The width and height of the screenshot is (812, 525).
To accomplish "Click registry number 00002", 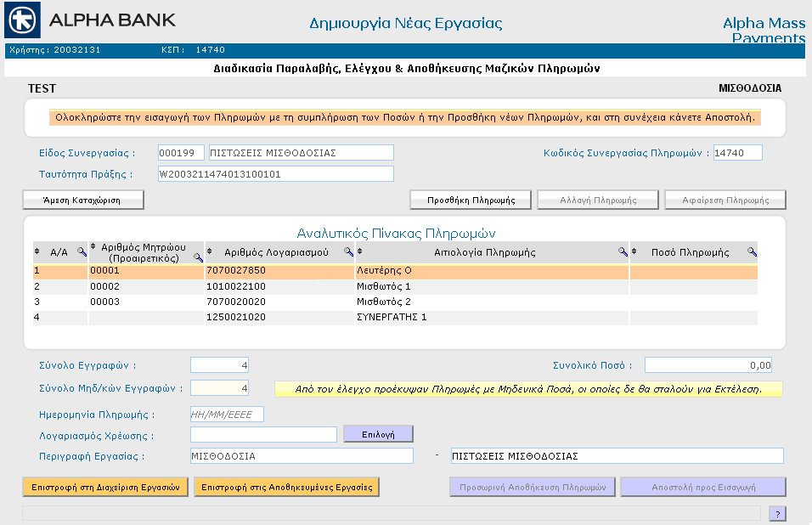I will coord(104,286).
